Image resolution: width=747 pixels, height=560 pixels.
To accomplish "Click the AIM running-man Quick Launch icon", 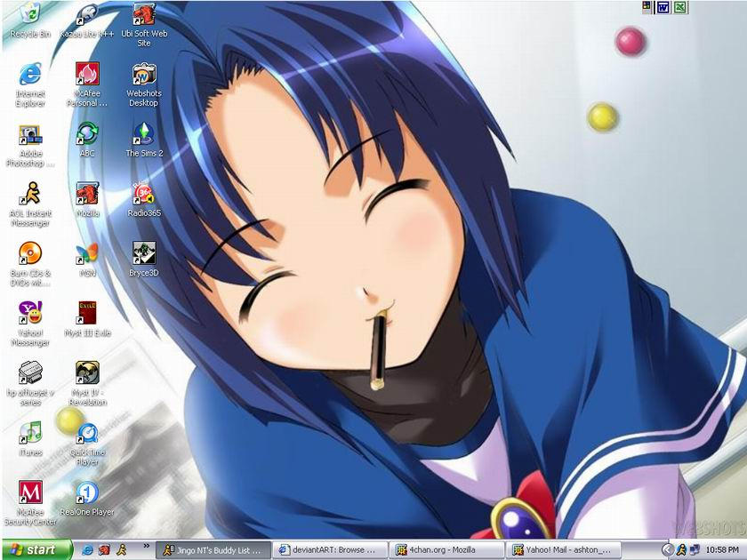I will [122, 550].
